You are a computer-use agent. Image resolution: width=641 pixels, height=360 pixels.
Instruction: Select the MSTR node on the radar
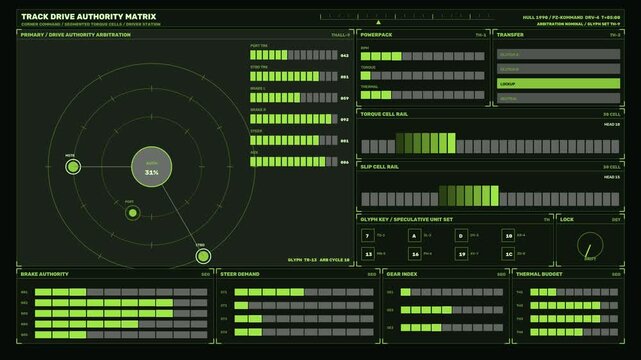[x=73, y=167]
